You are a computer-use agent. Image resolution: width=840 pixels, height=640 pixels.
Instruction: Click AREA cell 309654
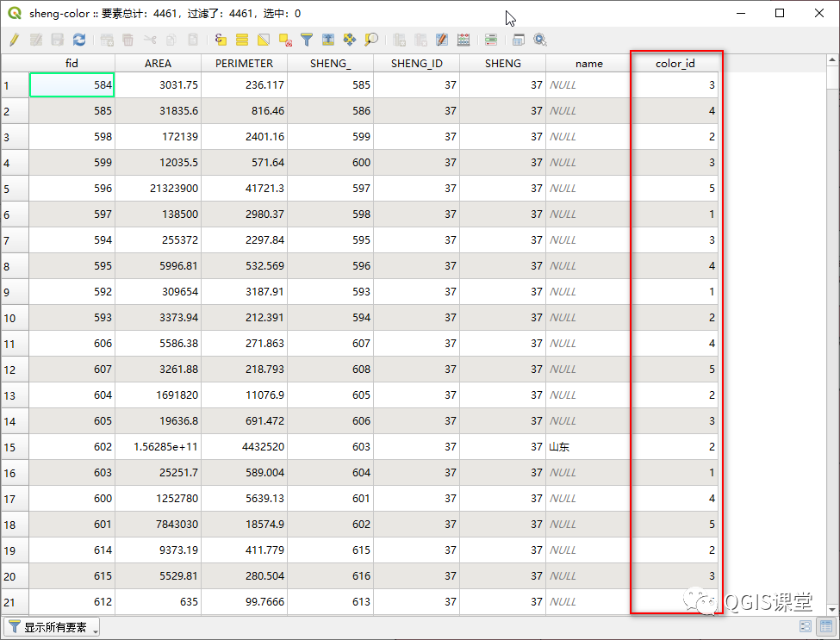[x=158, y=292]
